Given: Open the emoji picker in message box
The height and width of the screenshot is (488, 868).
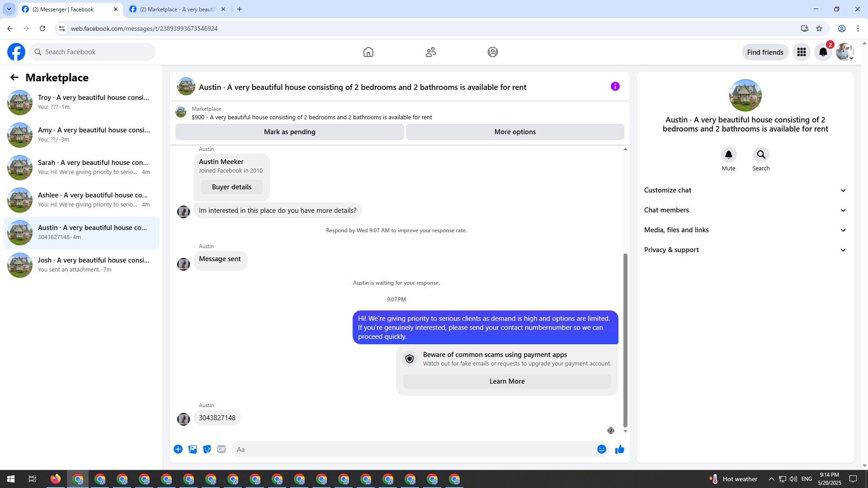Looking at the screenshot, I should pos(601,449).
